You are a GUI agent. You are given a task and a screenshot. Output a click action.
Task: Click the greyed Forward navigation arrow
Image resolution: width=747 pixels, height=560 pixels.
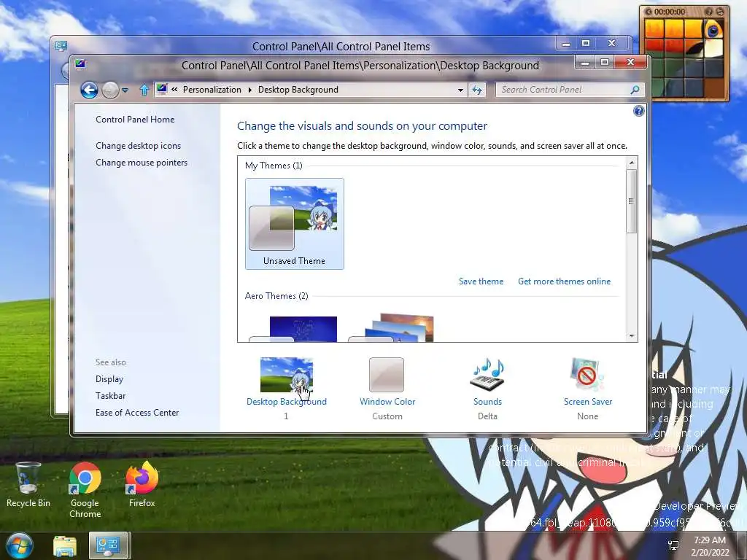click(x=110, y=90)
